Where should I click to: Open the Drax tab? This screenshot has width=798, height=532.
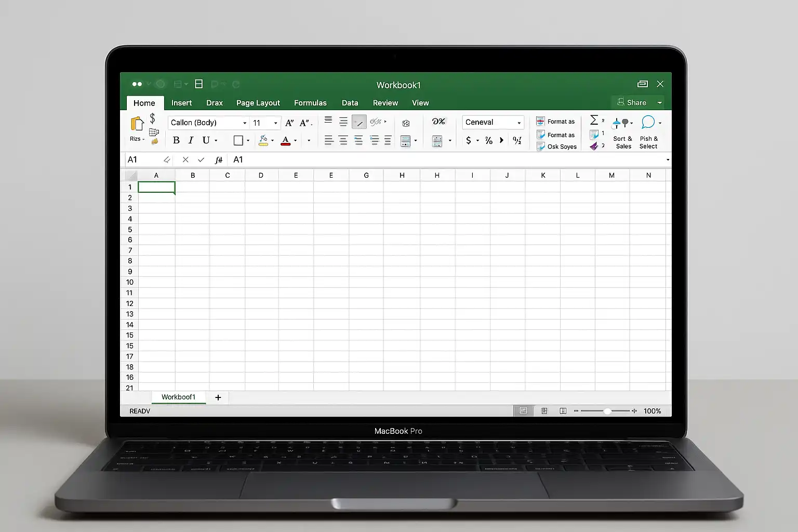click(214, 103)
